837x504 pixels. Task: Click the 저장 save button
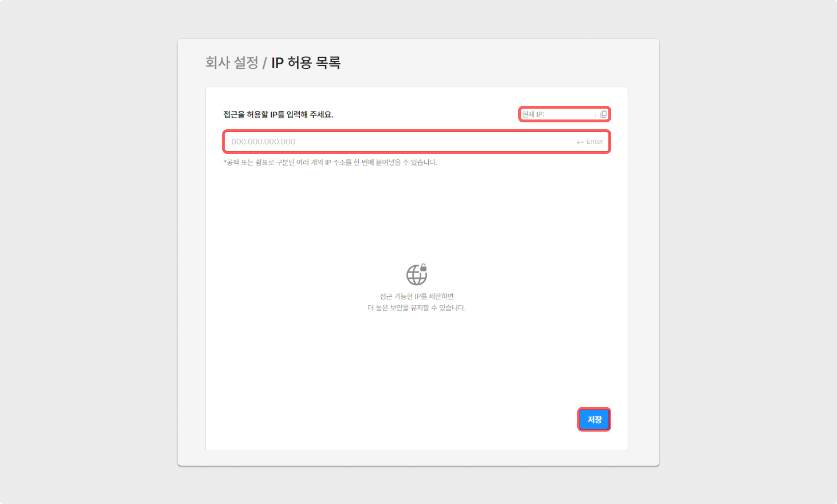click(x=594, y=419)
